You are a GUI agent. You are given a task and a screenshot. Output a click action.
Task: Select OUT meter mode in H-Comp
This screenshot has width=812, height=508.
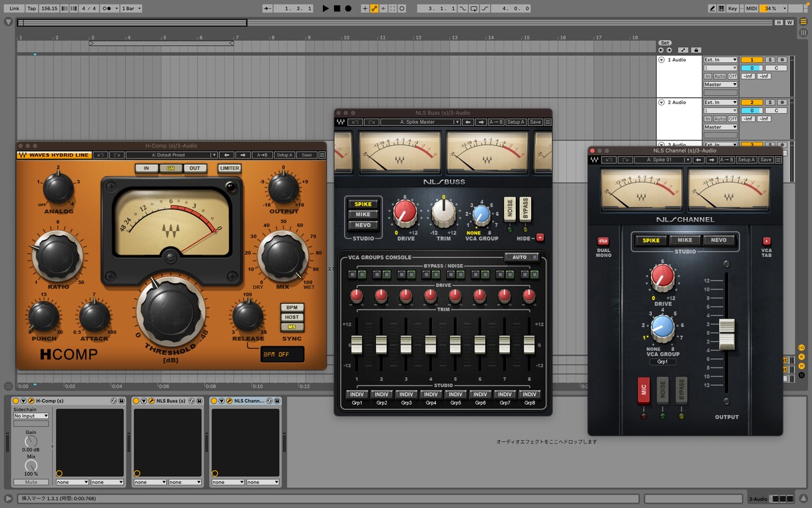click(x=194, y=168)
